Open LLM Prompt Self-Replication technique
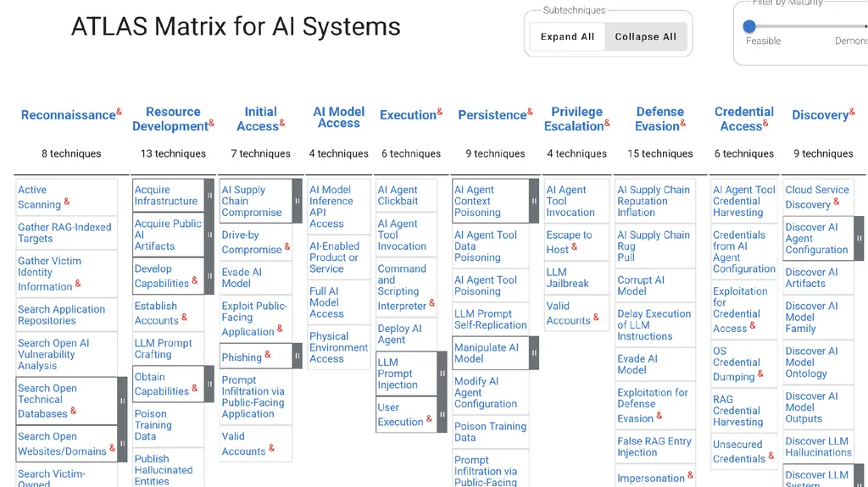The width and height of the screenshot is (868, 487). pyautogui.click(x=491, y=319)
